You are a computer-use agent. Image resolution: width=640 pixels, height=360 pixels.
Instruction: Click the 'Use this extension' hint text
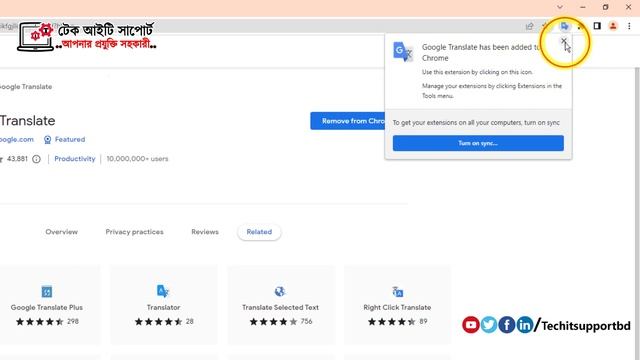point(477,72)
